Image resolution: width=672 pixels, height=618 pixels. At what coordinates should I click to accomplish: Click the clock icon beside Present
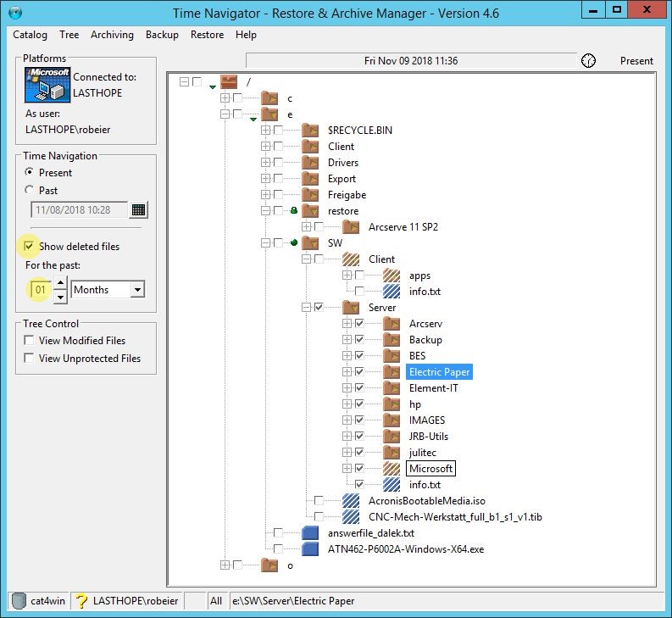[588, 61]
